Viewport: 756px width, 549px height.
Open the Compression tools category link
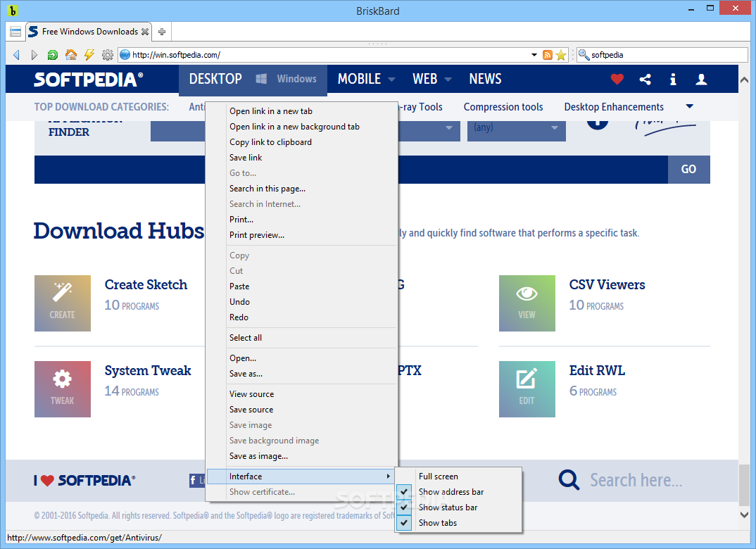tap(503, 107)
